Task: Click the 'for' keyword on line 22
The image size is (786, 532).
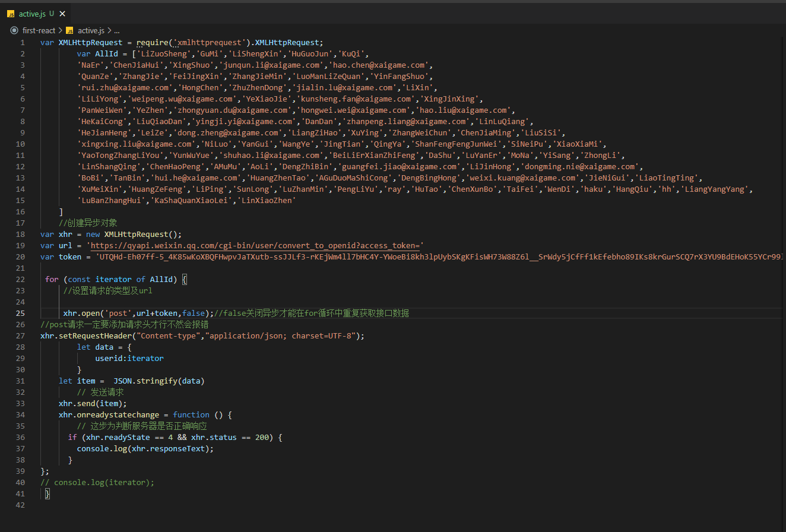Action: (x=52, y=279)
